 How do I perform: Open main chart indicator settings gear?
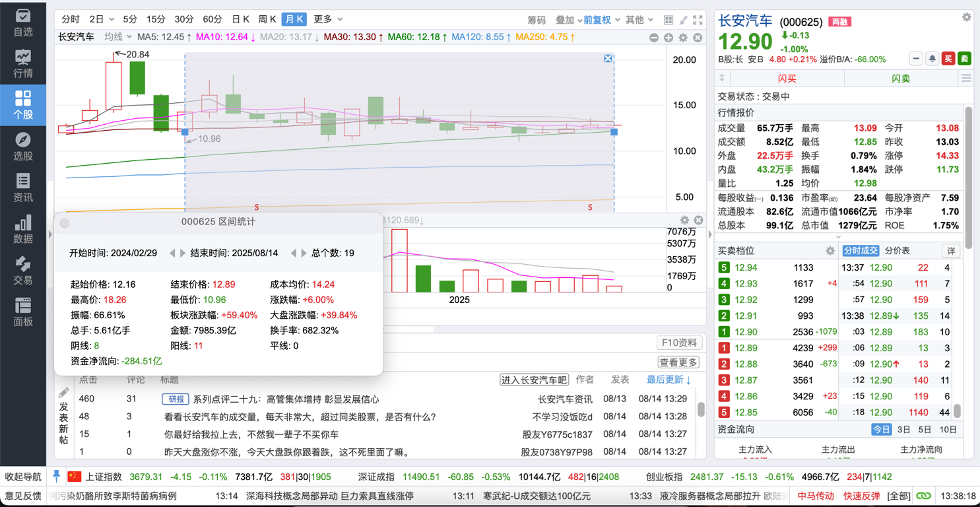(x=683, y=38)
